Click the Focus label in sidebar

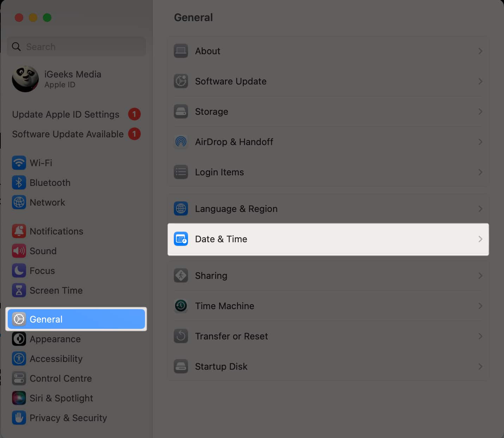click(x=42, y=270)
